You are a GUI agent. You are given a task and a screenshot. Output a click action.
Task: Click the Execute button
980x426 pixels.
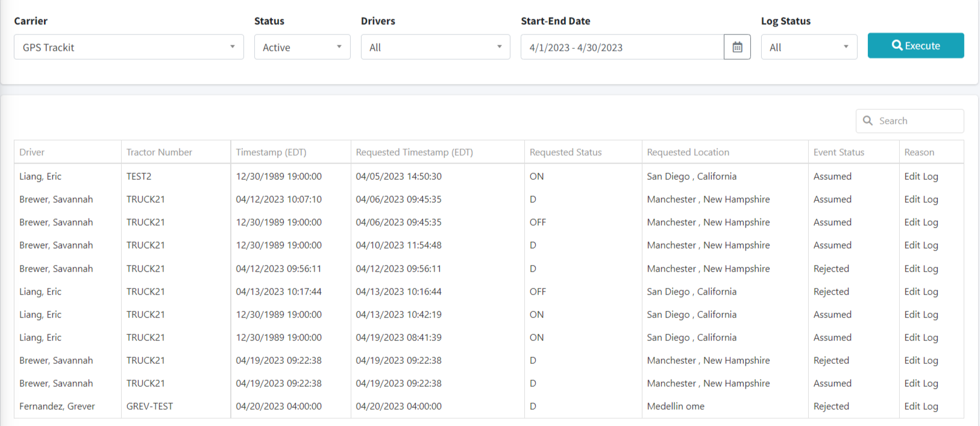pyautogui.click(x=916, y=46)
